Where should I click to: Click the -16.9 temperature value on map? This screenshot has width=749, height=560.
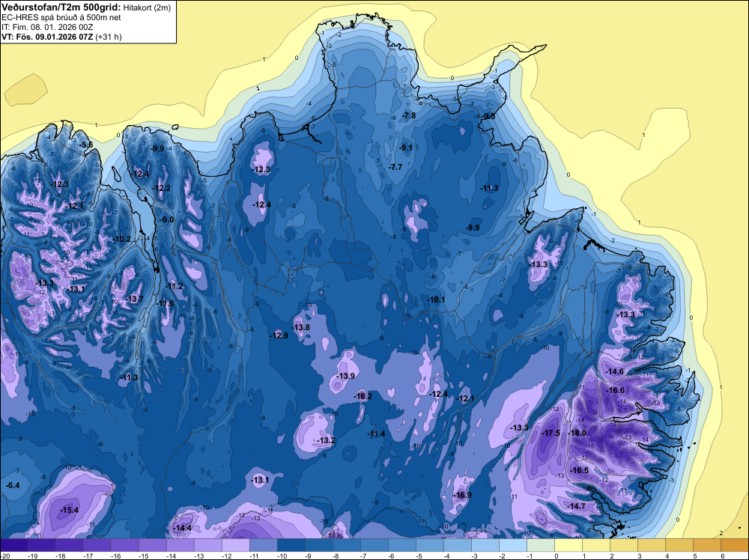(462, 495)
